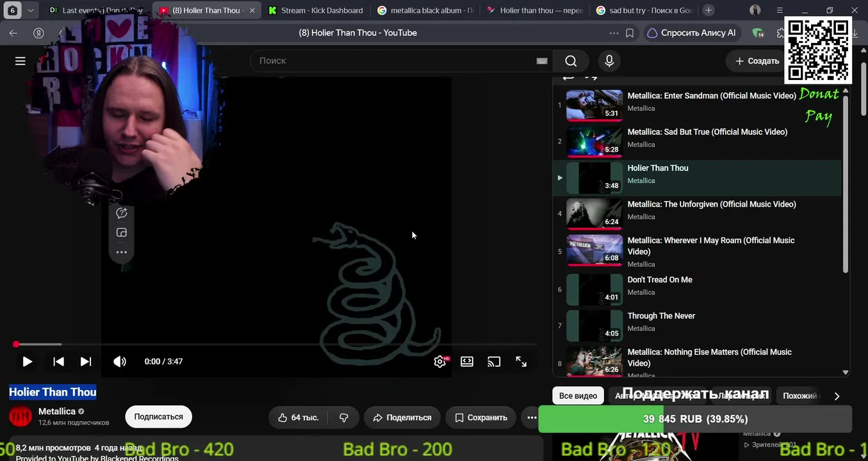Click the search magnifier button
Image resolution: width=868 pixels, height=461 pixels.
pyautogui.click(x=571, y=61)
